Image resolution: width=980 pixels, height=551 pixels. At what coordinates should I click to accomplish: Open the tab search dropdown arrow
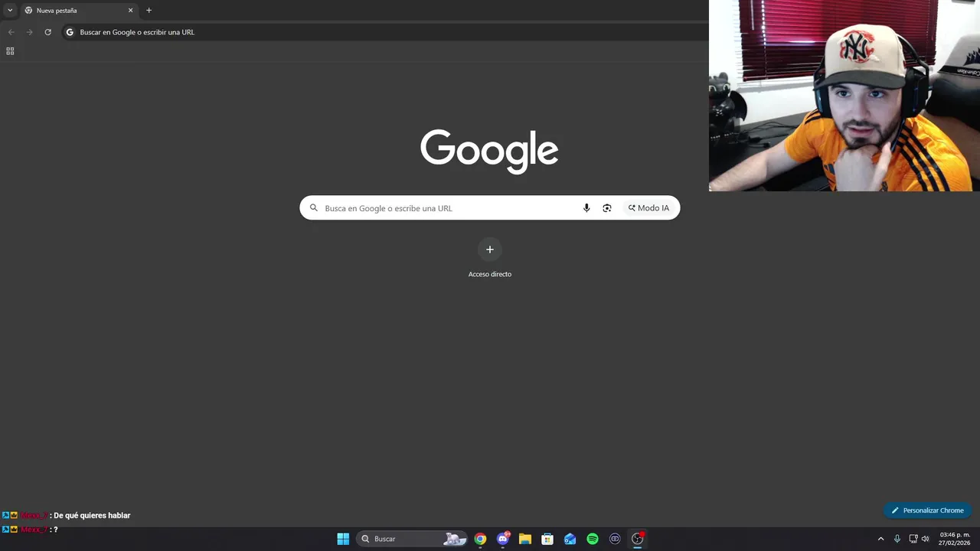click(10, 10)
